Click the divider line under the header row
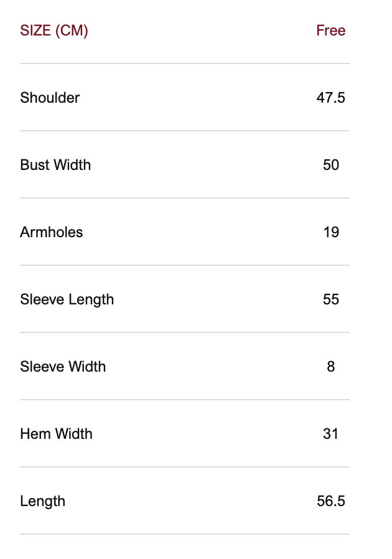The image size is (392, 559). 185,63
